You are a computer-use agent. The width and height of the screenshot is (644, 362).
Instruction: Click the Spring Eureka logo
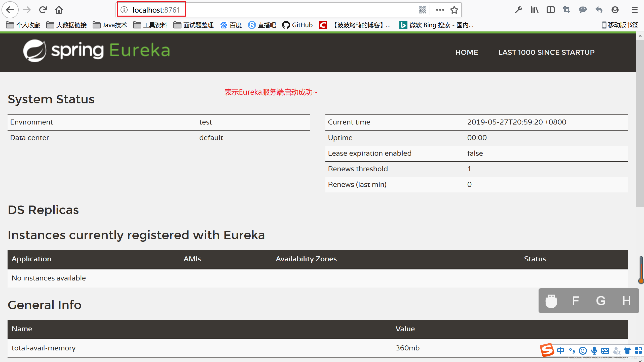pyautogui.click(x=97, y=51)
